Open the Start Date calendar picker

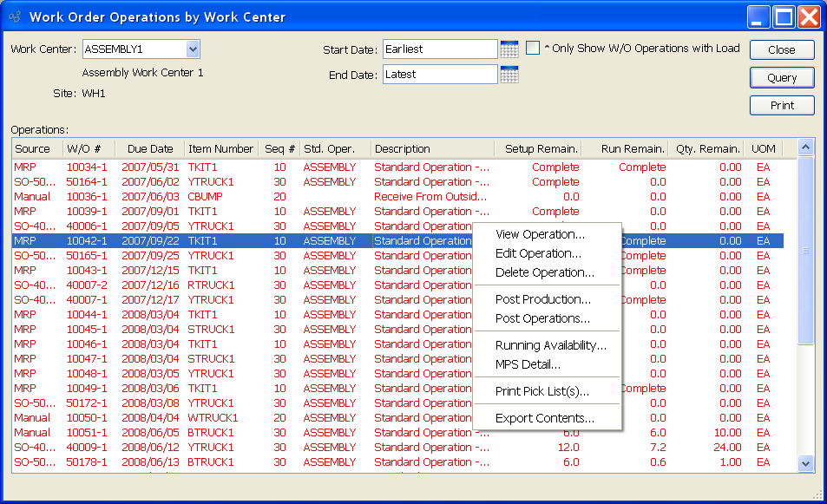[x=509, y=49]
